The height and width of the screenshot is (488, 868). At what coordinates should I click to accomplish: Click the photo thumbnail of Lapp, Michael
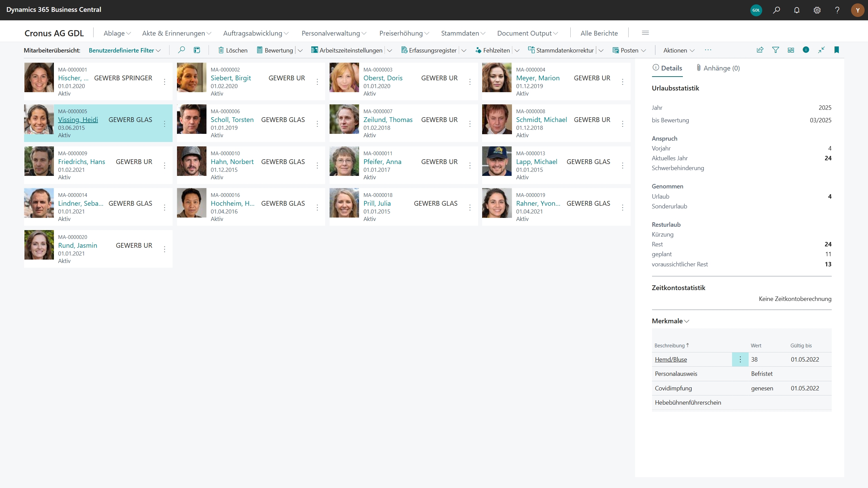tap(497, 161)
